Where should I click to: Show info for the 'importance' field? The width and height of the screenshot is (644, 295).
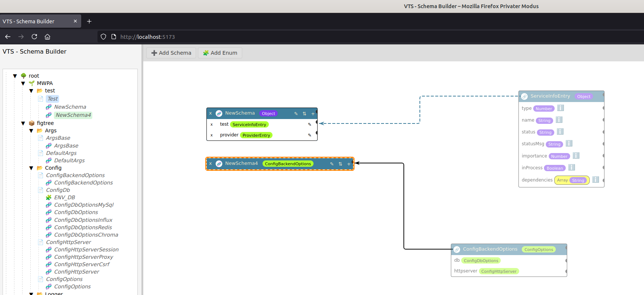576,156
